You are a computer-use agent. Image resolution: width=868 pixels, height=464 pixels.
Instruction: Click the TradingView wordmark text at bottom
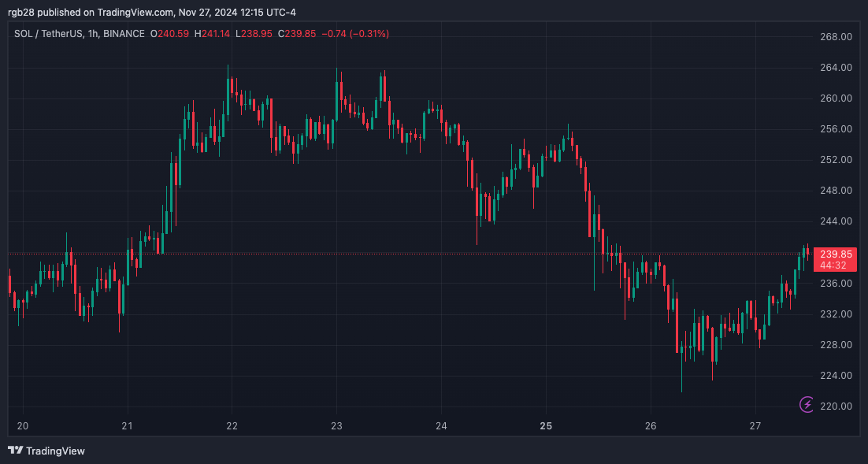click(55, 451)
